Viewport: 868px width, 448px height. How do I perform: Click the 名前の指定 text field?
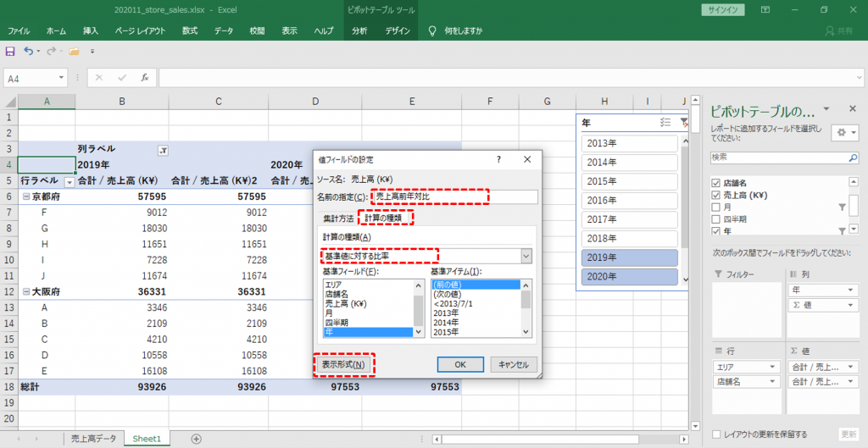pos(454,196)
